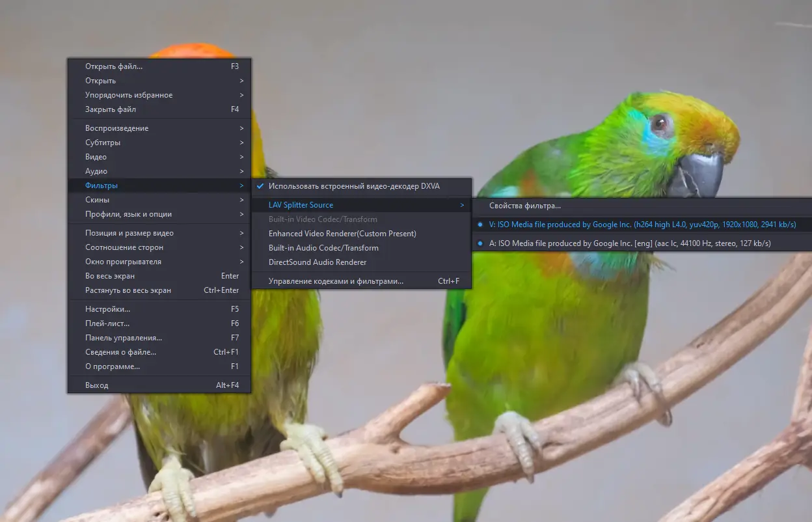The height and width of the screenshot is (522, 812).
Task: Select 'Закрыть файл' menu entry
Action: 159,109
